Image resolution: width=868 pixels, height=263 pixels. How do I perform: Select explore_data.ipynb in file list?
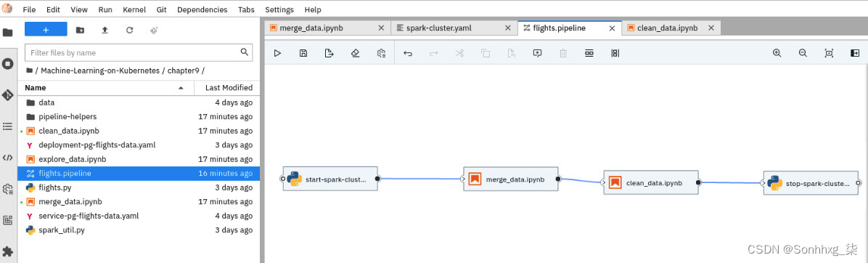tap(139, 159)
